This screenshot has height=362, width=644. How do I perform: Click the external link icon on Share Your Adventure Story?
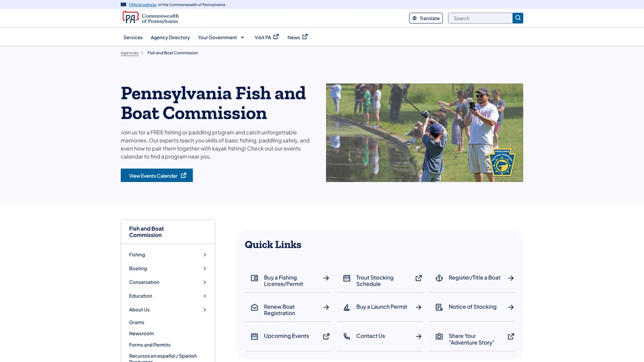(511, 336)
